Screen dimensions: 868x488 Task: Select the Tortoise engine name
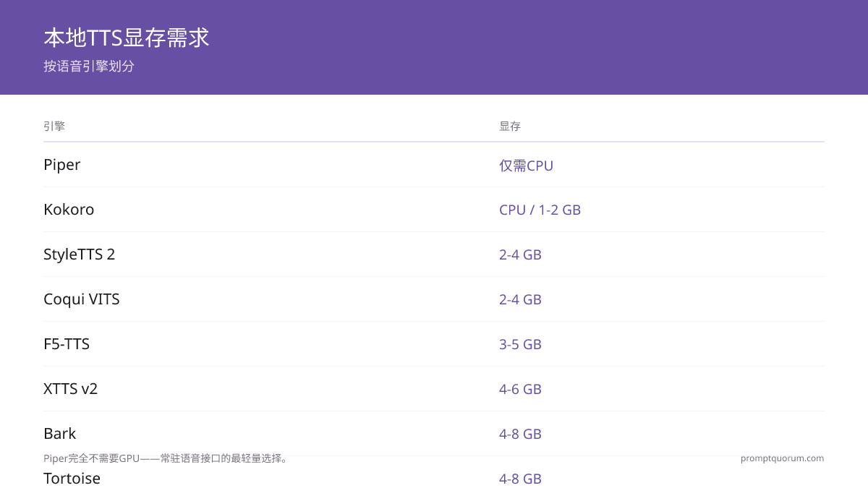[x=72, y=479]
